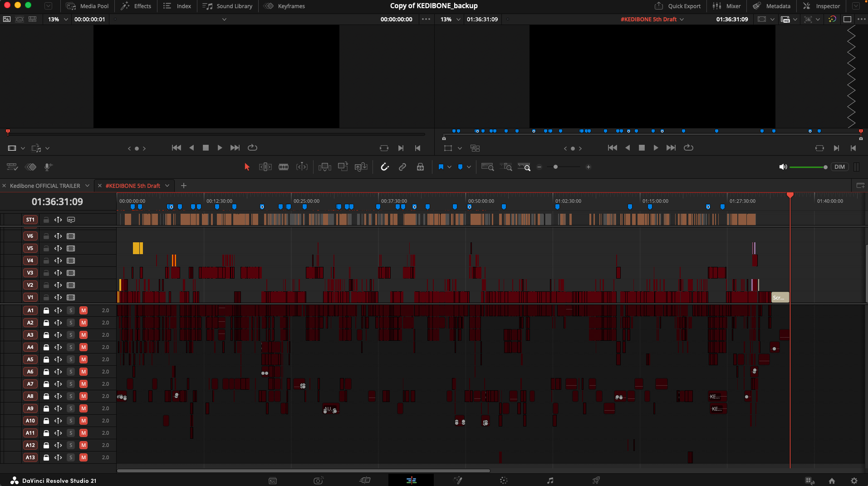Adjust the monitor volume slider

[808, 167]
